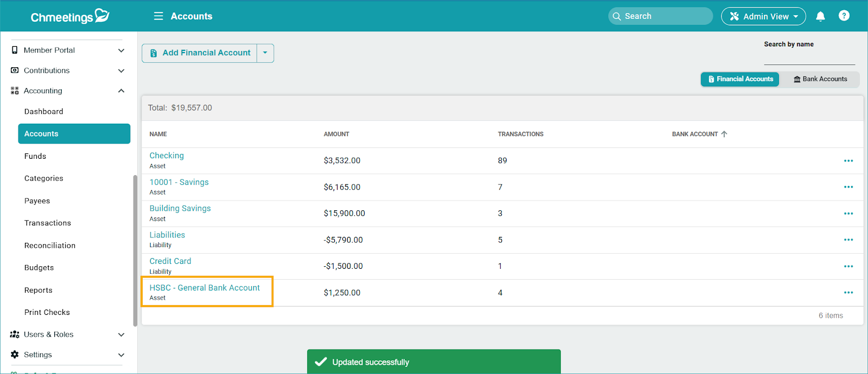This screenshot has height=374, width=868.
Task: Click the hamburger menu icon
Action: click(x=158, y=16)
